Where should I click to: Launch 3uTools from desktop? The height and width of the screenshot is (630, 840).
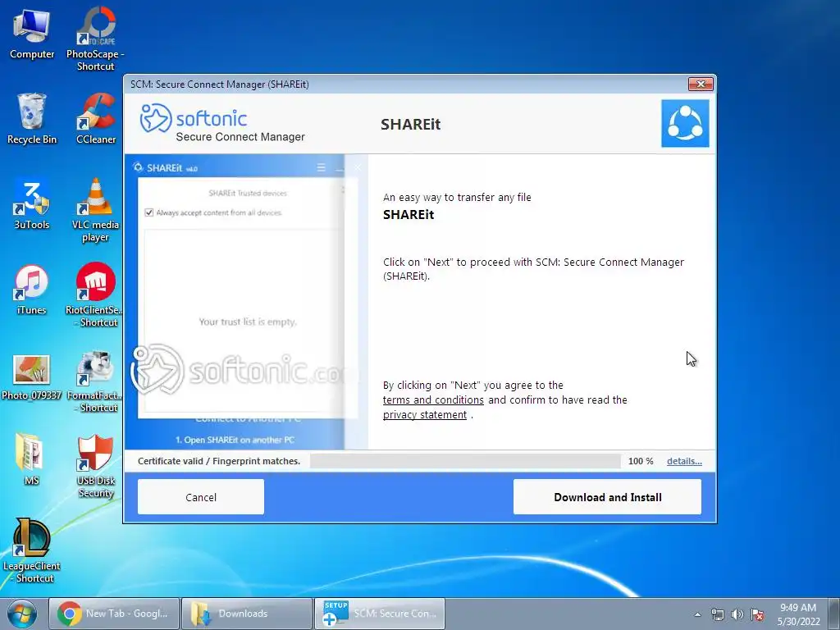[x=32, y=204]
